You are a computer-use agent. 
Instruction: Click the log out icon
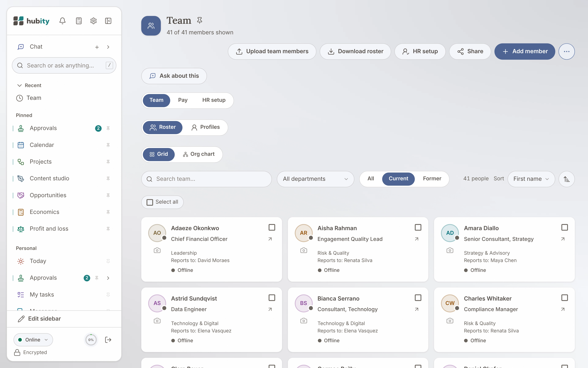coord(108,340)
